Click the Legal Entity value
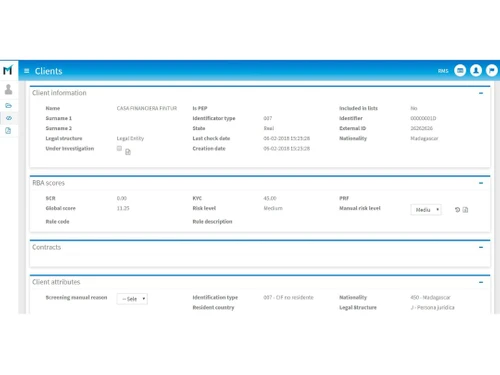This screenshot has height=375, width=500. coord(130,138)
